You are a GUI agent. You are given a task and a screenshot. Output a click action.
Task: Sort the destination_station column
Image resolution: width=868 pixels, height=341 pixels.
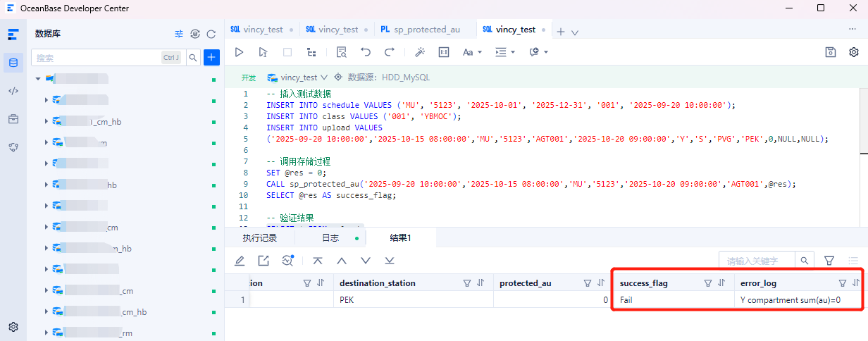pos(480,283)
